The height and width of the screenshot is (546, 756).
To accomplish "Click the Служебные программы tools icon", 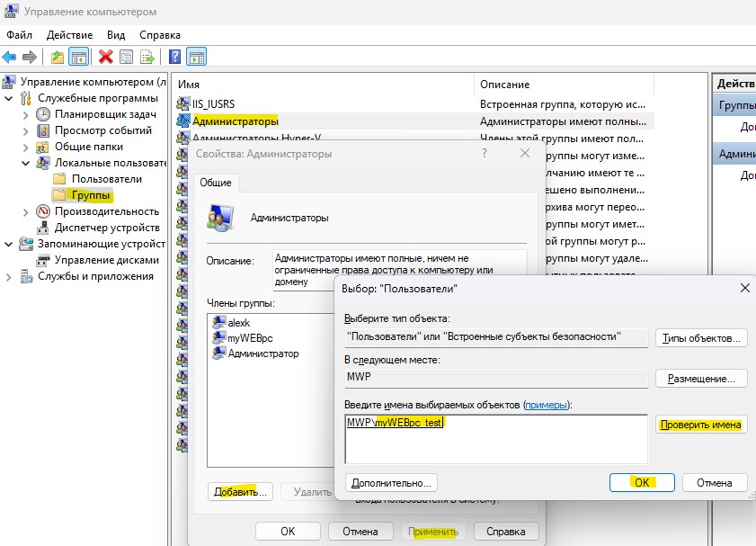I will point(26,98).
